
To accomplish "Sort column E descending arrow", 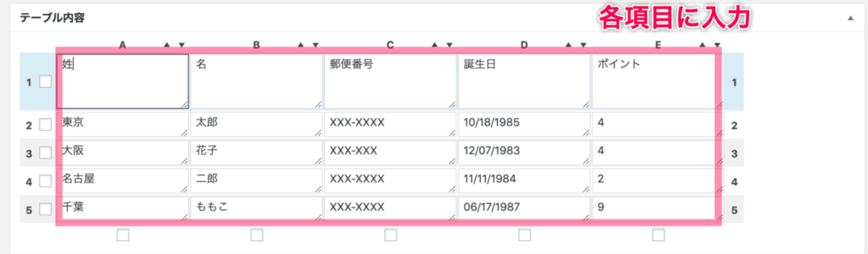I will (x=717, y=46).
